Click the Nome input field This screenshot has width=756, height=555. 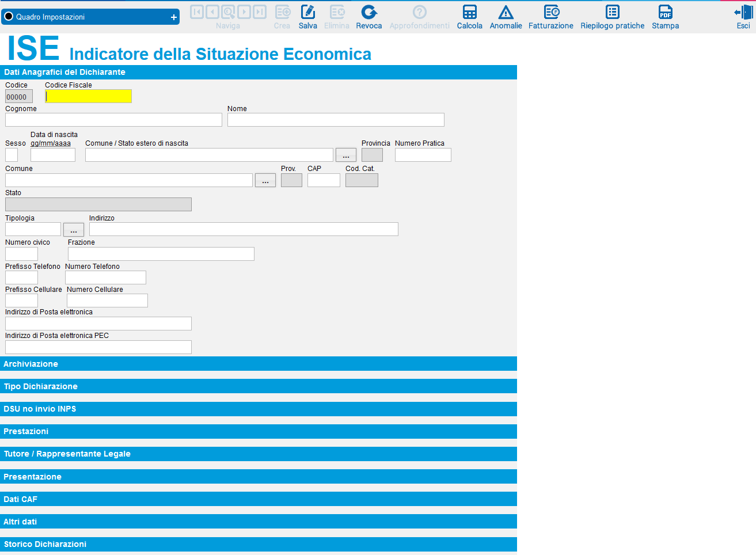pos(336,120)
